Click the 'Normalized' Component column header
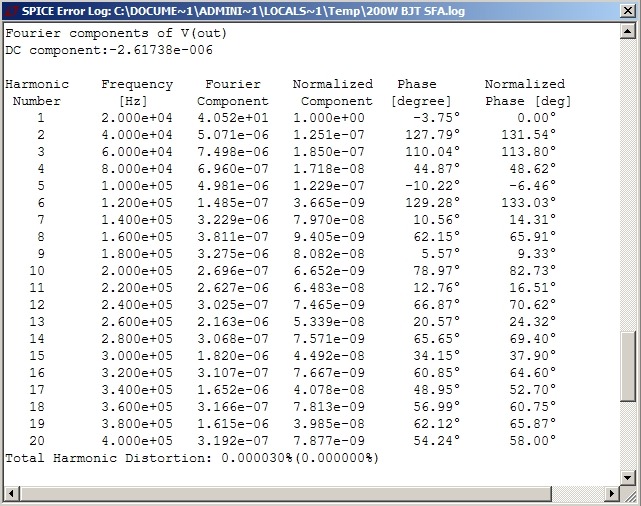The height and width of the screenshot is (506, 641). point(333,84)
